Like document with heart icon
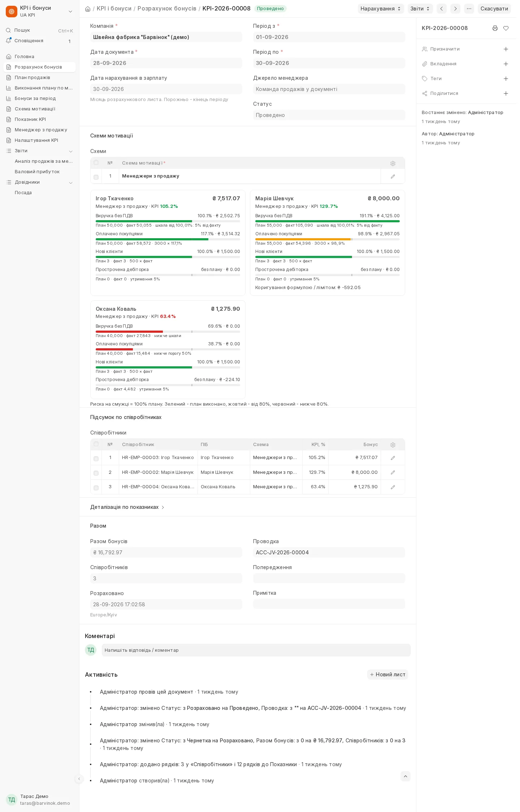This screenshot has width=520, height=812. [506, 28]
